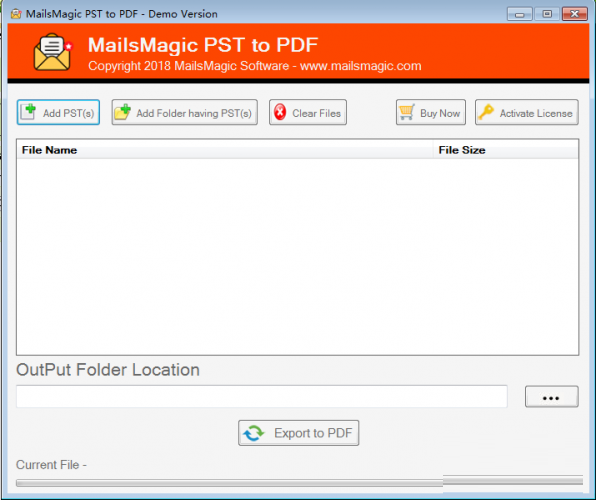Open the Activate License dialog

[x=527, y=112]
